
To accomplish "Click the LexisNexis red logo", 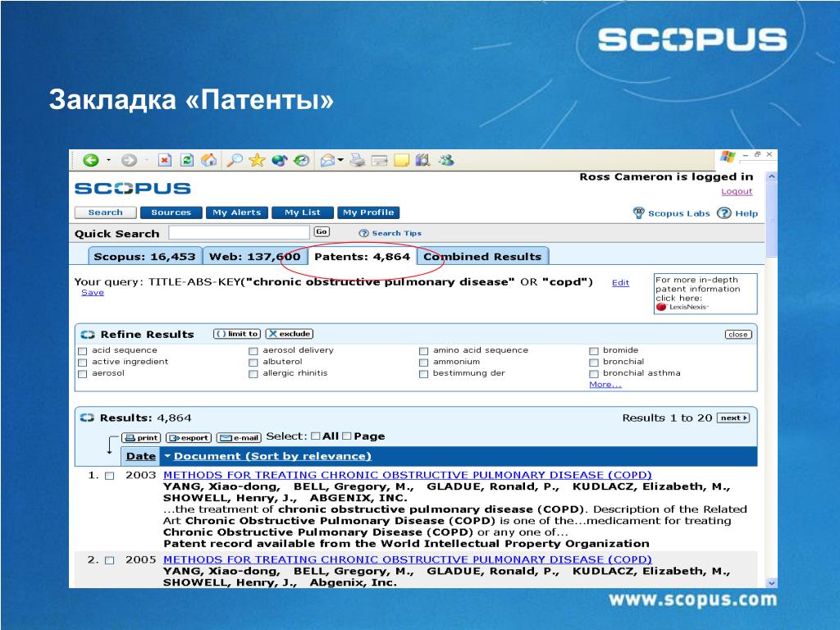I will click(x=661, y=307).
